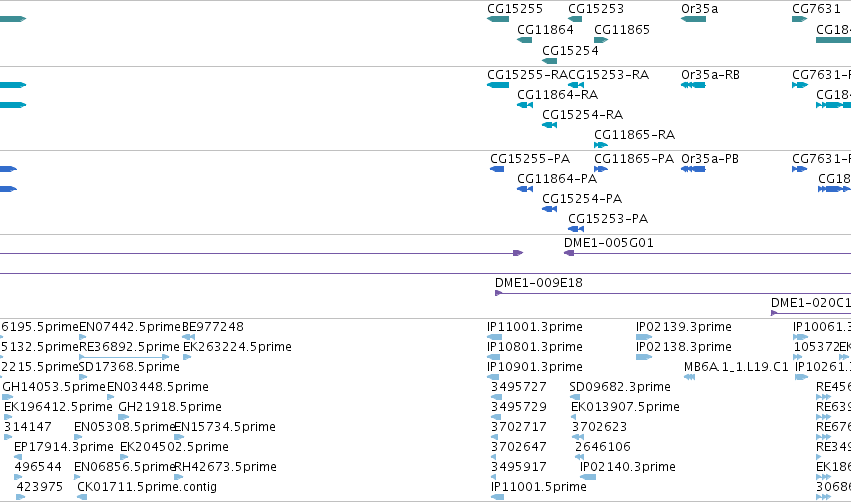The width and height of the screenshot is (851, 502).
Task: Click the IP02139.3prime EST glyph
Action: point(643,337)
